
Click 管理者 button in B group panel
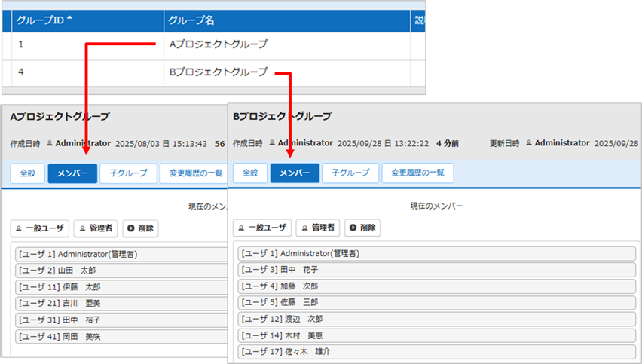tap(317, 228)
